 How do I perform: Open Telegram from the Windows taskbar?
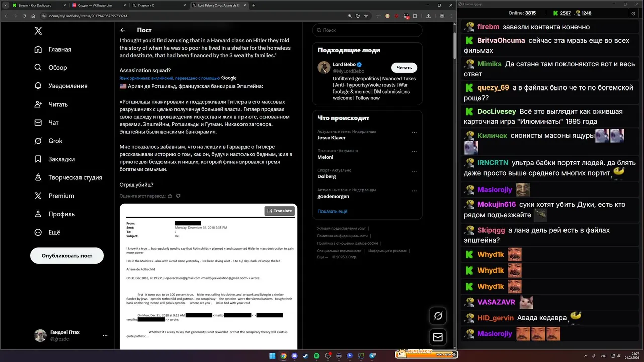(x=372, y=356)
